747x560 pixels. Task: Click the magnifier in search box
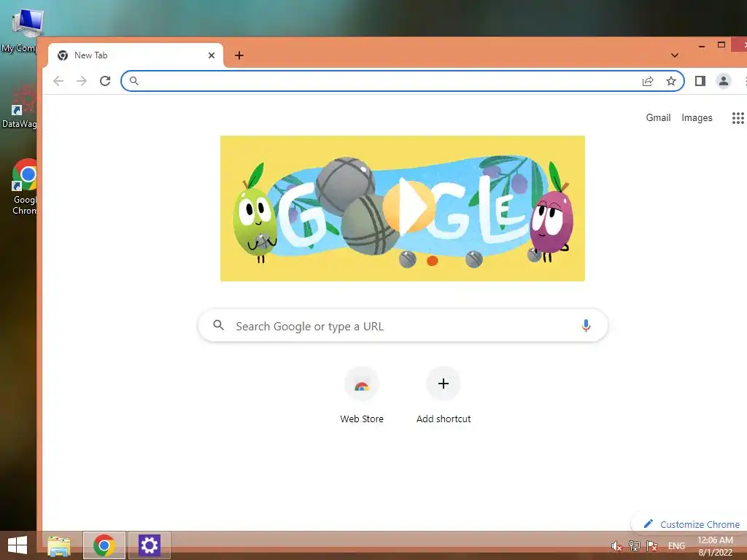pyautogui.click(x=218, y=325)
